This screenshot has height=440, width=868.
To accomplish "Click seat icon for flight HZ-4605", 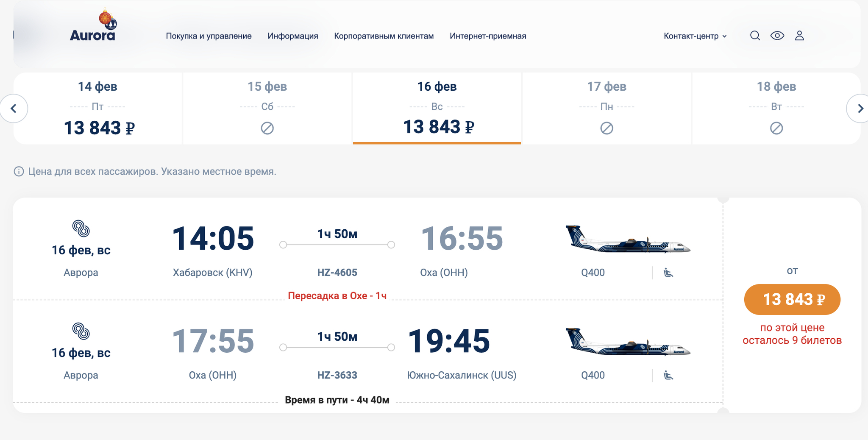I will [668, 273].
